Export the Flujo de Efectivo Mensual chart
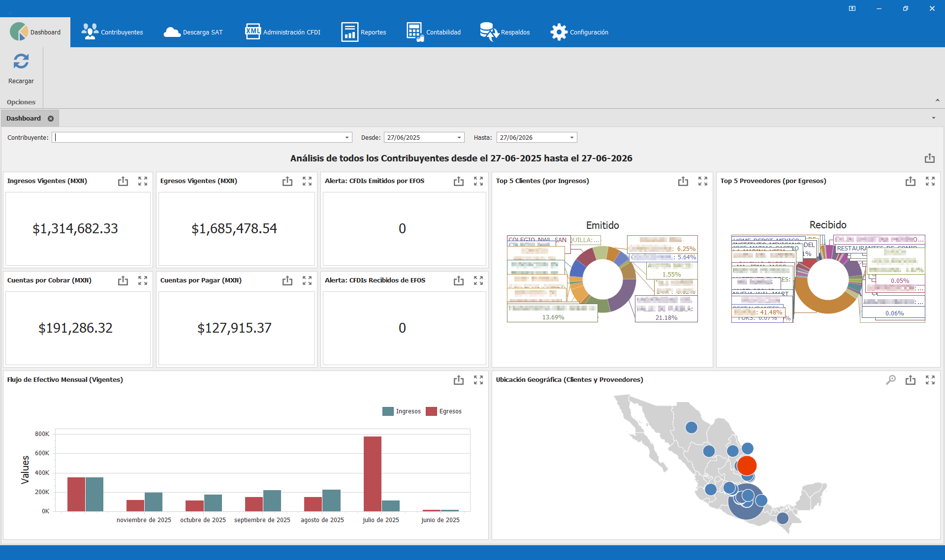The image size is (945, 560). click(x=459, y=380)
